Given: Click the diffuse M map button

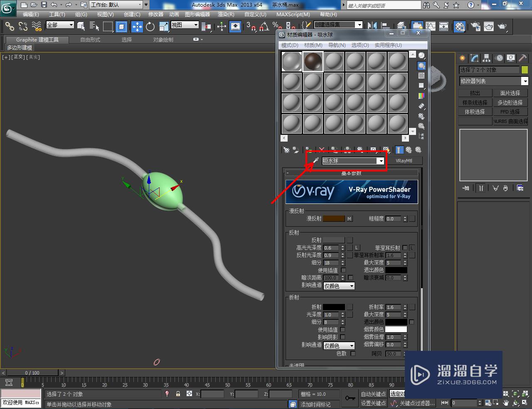Looking at the screenshot, I should (350, 218).
